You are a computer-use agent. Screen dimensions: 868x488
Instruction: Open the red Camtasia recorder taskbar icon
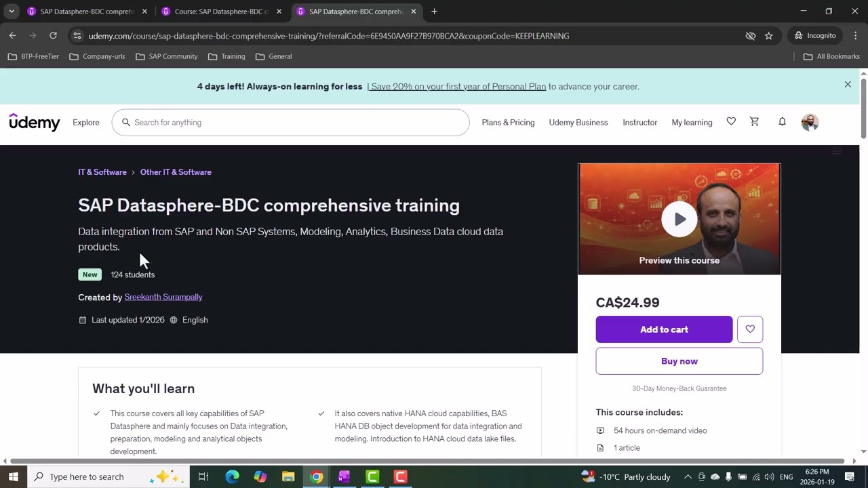[401, 476]
